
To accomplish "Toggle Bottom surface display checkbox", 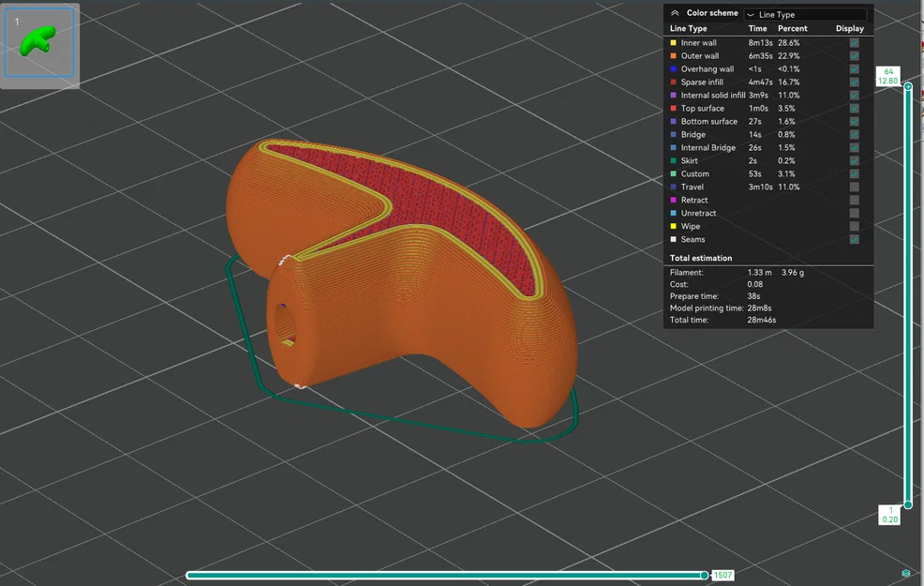I will click(854, 122).
